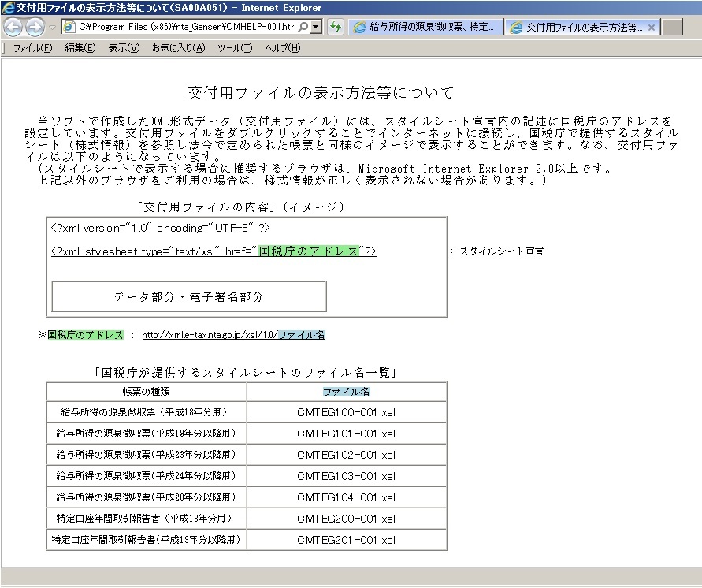
Task: Click the データ部分・電子署名部分 box
Action: click(x=189, y=296)
